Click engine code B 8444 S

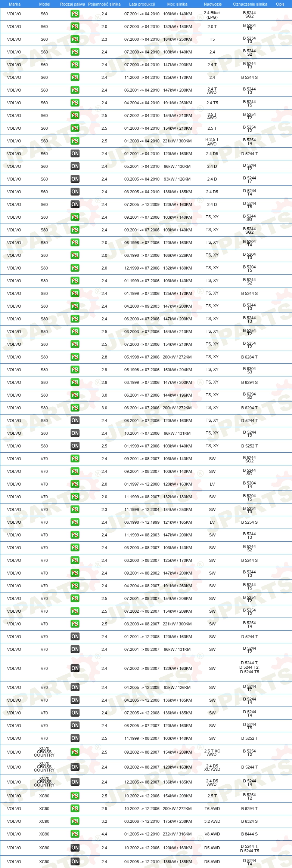[249, 834]
